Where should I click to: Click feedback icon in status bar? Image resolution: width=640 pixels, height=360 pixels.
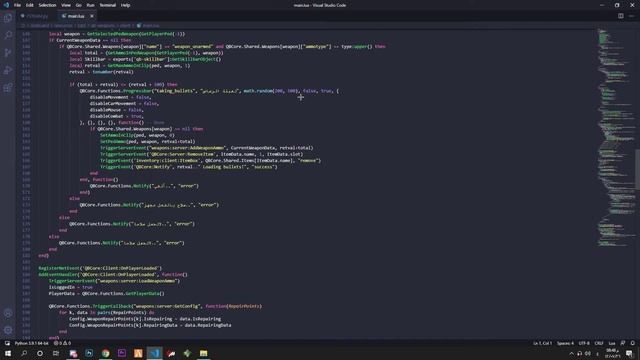coord(623,343)
